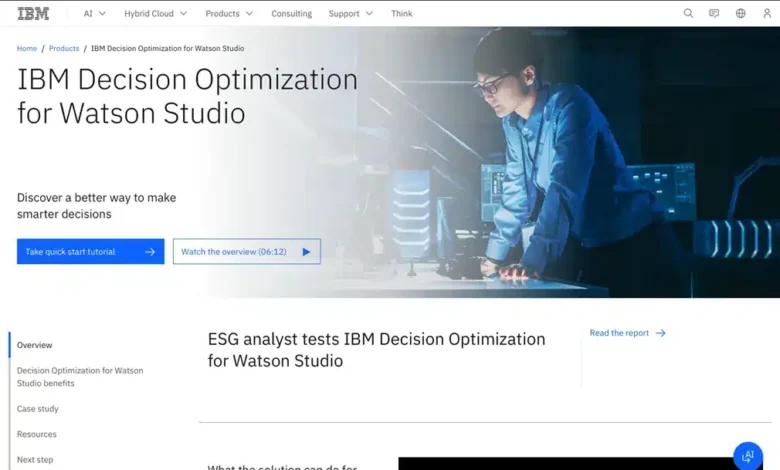
Task: Expand the Support menu chevron
Action: click(x=369, y=14)
